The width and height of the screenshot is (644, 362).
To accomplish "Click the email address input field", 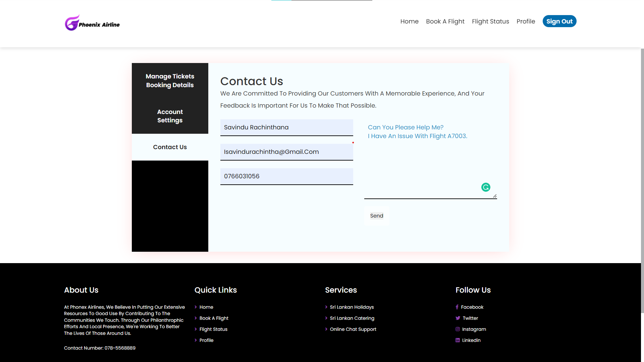I will tap(286, 152).
